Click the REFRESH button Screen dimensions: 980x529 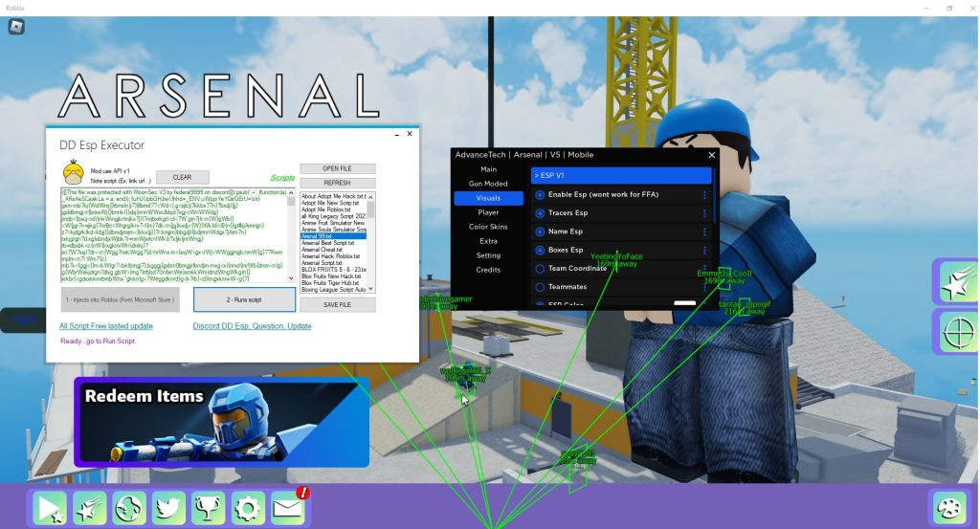[x=338, y=183]
